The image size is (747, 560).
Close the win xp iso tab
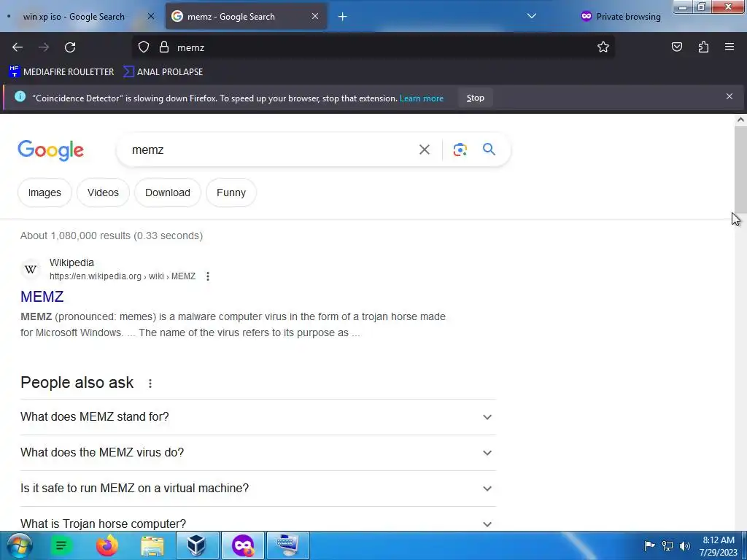150,16
